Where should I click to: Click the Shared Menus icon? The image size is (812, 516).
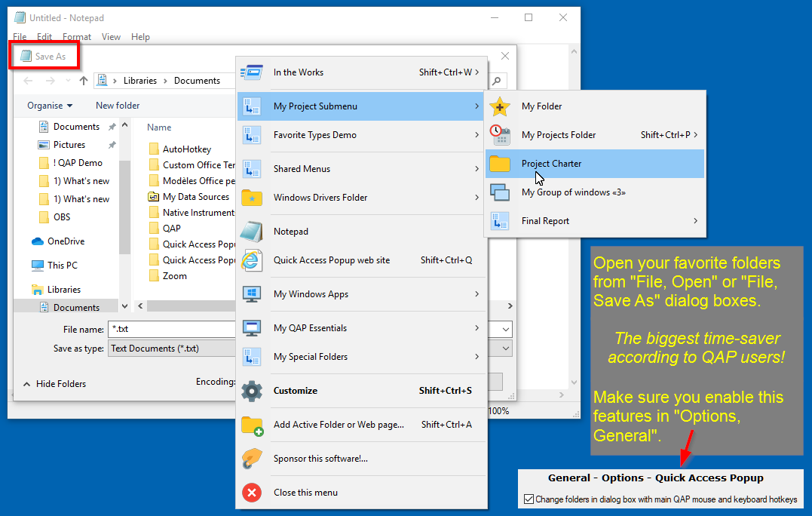252,169
